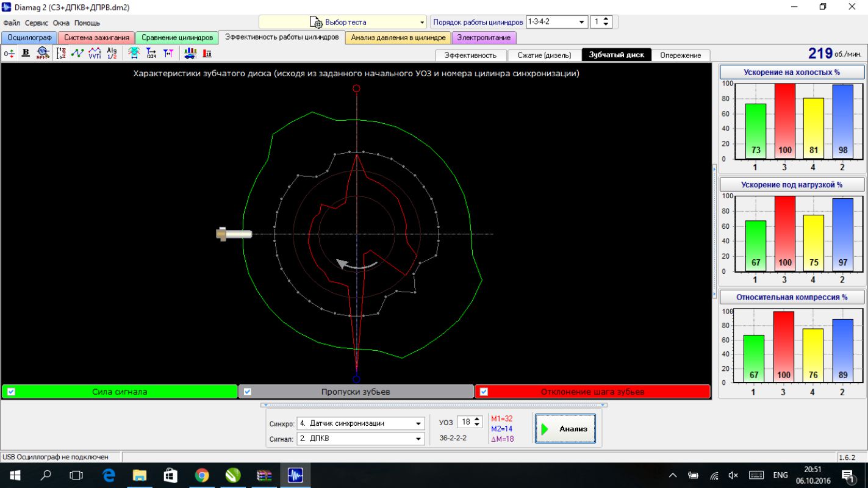
Task: Adjust the УОЗ 18 stepper arrows
Action: (478, 422)
